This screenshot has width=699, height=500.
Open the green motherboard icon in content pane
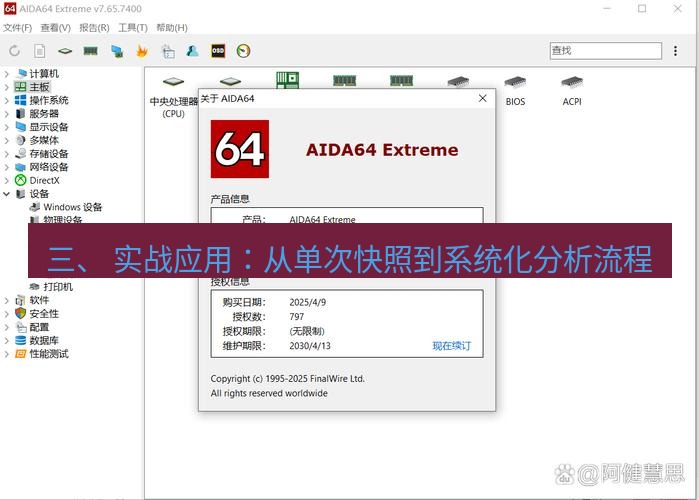click(x=288, y=80)
